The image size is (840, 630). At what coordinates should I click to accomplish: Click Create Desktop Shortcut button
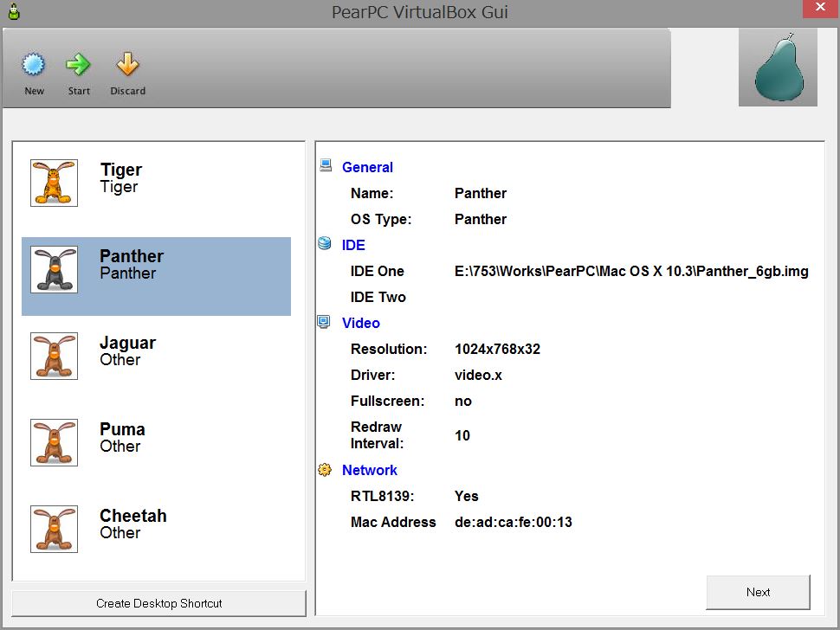[158, 603]
